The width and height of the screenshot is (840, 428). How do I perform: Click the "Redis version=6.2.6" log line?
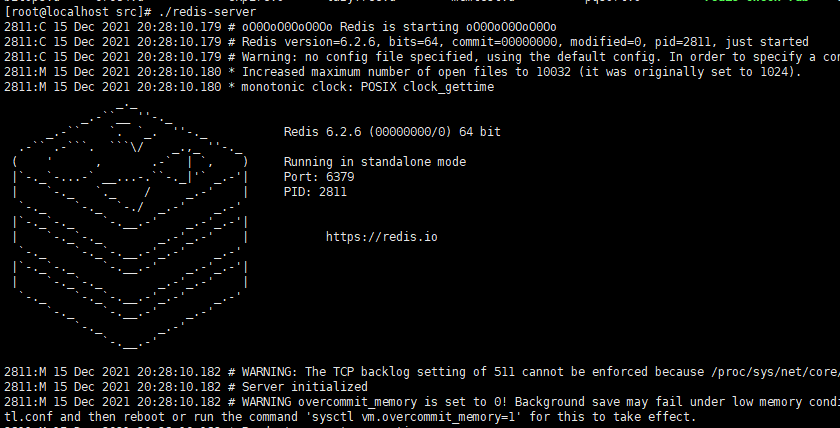tap(406, 42)
